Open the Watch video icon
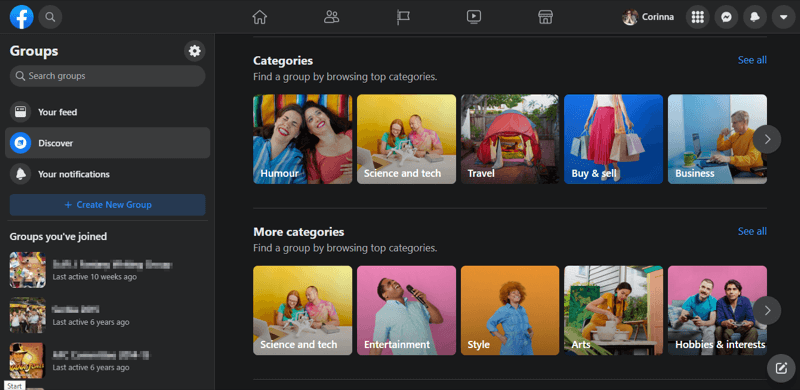 pyautogui.click(x=474, y=17)
